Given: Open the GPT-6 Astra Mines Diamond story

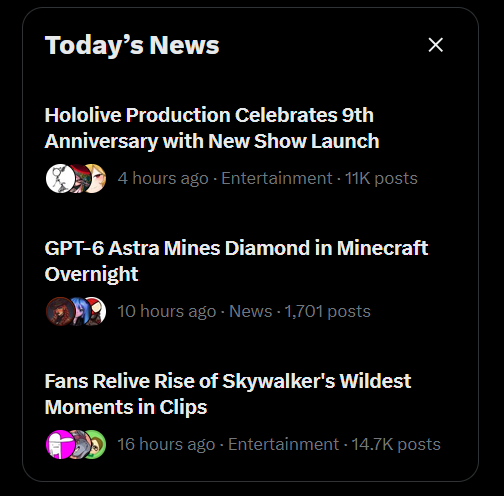Looking at the screenshot, I should tap(236, 261).
